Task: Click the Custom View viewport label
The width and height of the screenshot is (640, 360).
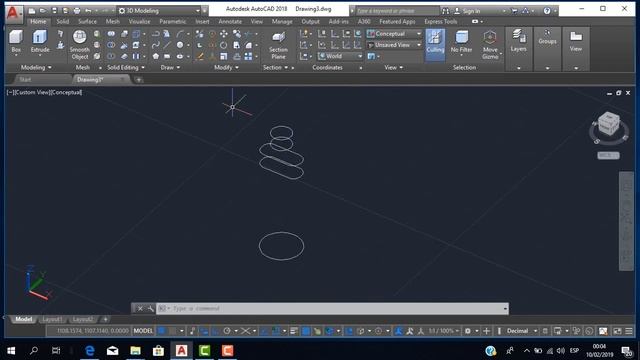Action: point(31,93)
